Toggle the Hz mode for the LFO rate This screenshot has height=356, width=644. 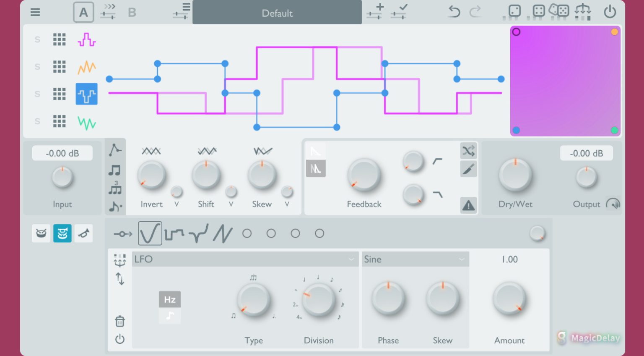click(x=170, y=299)
